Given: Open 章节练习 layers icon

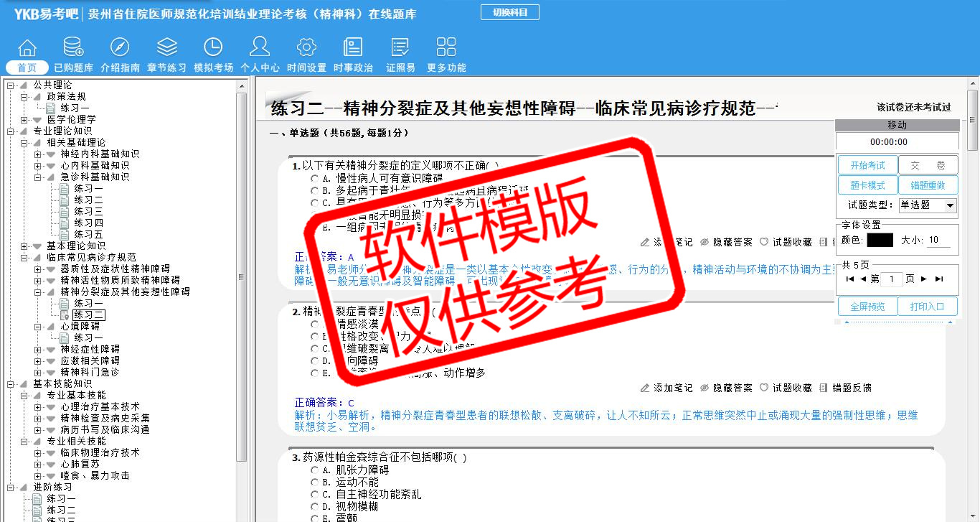Looking at the screenshot, I should point(166,48).
